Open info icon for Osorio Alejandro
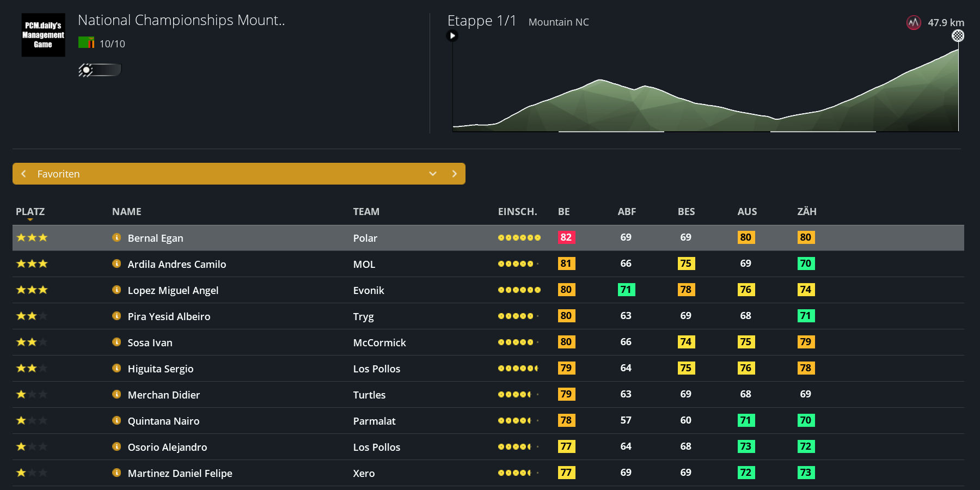The height and width of the screenshot is (490, 980). point(117,446)
